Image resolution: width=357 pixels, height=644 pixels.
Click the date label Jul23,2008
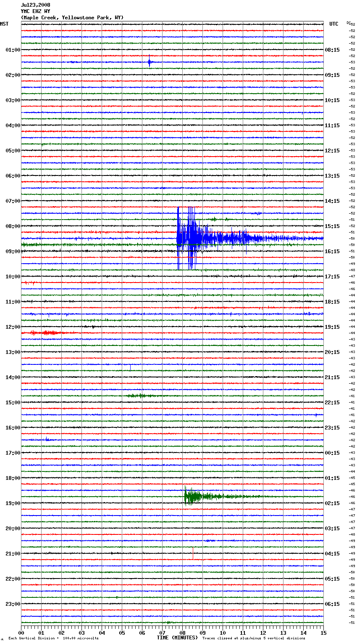pos(36,5)
